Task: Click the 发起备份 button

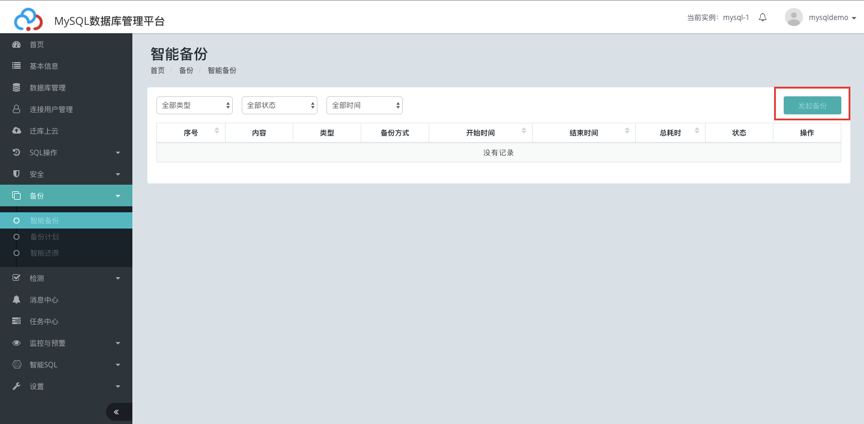Action: tap(812, 105)
